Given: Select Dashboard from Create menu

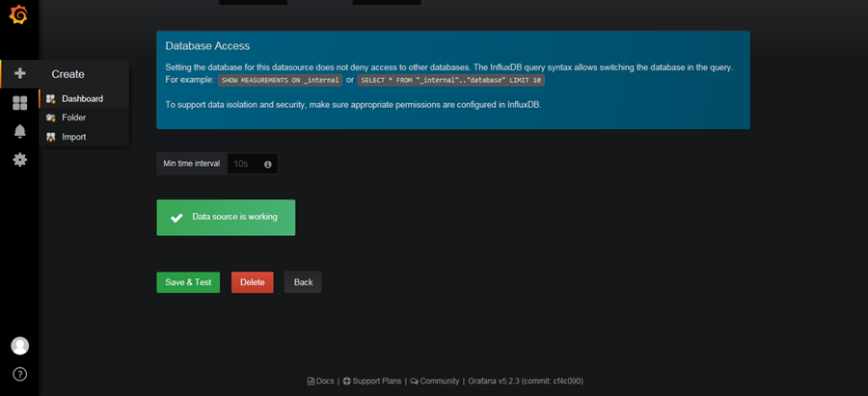Looking at the screenshot, I should pyautogui.click(x=84, y=99).
